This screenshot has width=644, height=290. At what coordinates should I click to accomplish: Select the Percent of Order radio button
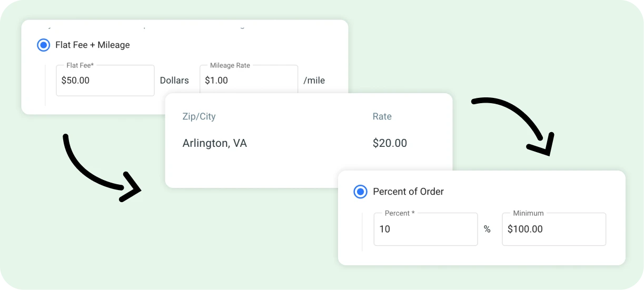360,192
